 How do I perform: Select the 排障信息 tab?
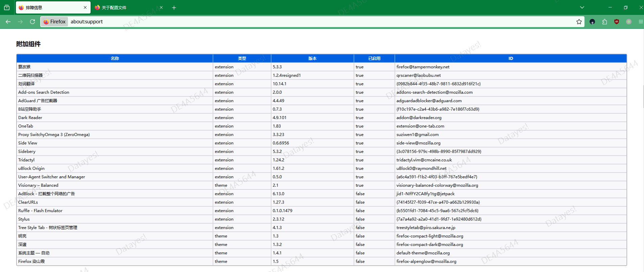[47, 7]
